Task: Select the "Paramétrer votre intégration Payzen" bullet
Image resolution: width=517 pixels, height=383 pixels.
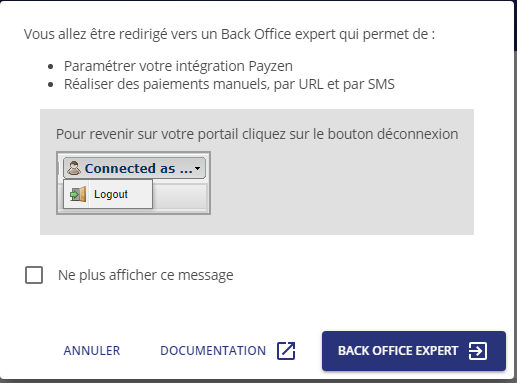Action: [178, 66]
